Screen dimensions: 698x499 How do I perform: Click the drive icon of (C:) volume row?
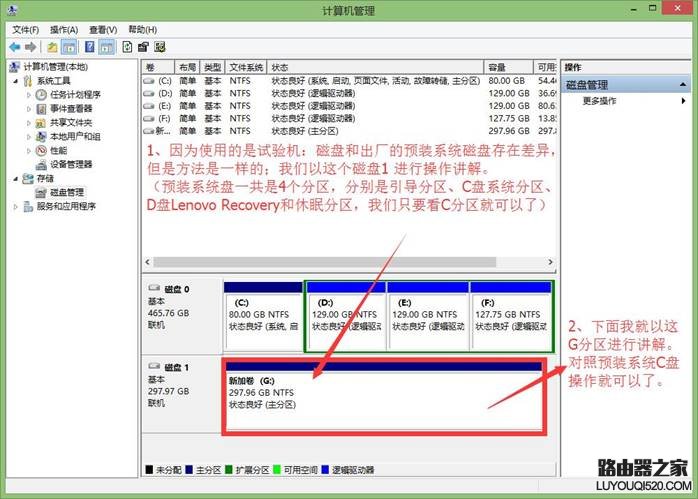click(x=149, y=81)
